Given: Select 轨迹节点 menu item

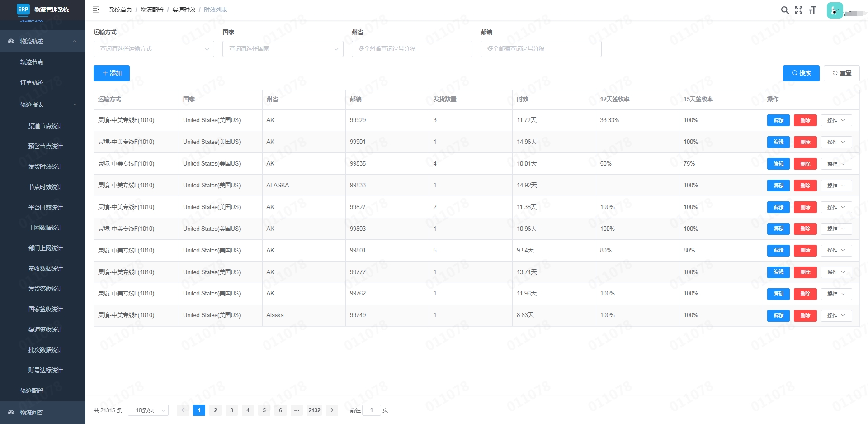Looking at the screenshot, I should pos(32,62).
